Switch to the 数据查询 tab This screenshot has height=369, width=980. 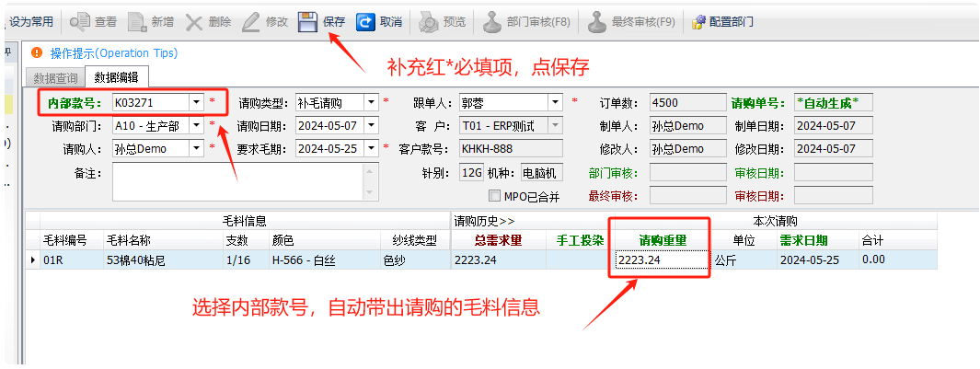[x=55, y=78]
